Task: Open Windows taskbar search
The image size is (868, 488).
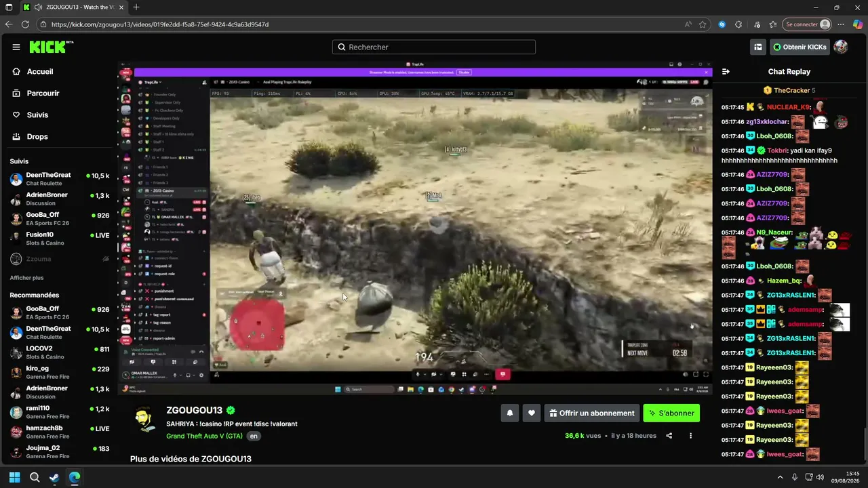Action: click(35, 477)
